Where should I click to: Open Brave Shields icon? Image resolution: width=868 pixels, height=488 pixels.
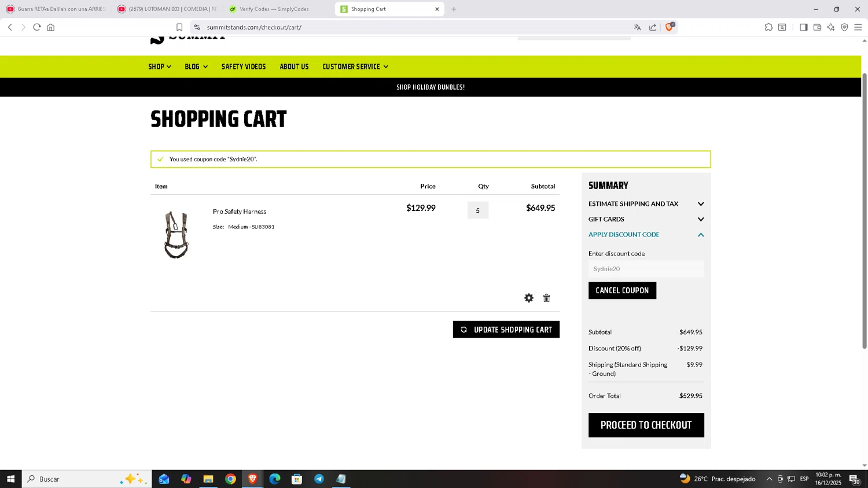pyautogui.click(x=670, y=27)
